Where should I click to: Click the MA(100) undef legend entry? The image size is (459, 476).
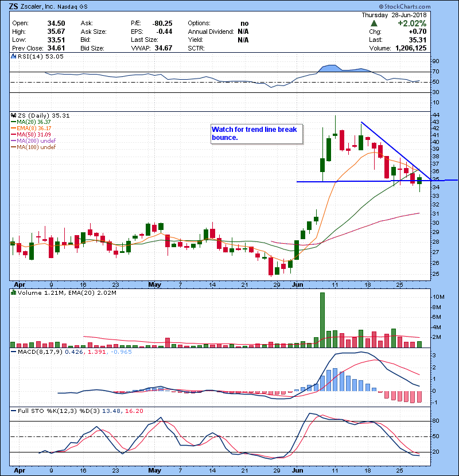[33, 147]
